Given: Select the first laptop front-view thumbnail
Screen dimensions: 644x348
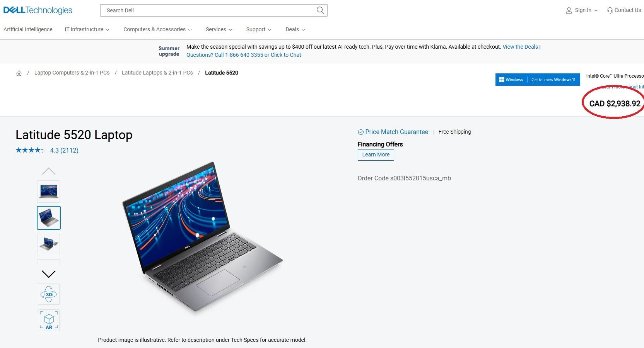Looking at the screenshot, I should pyautogui.click(x=49, y=192).
